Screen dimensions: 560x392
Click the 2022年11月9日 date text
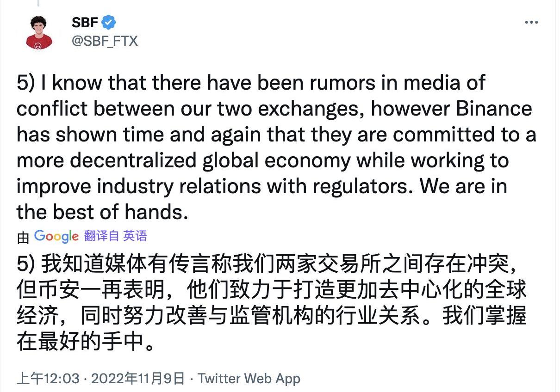(138, 379)
